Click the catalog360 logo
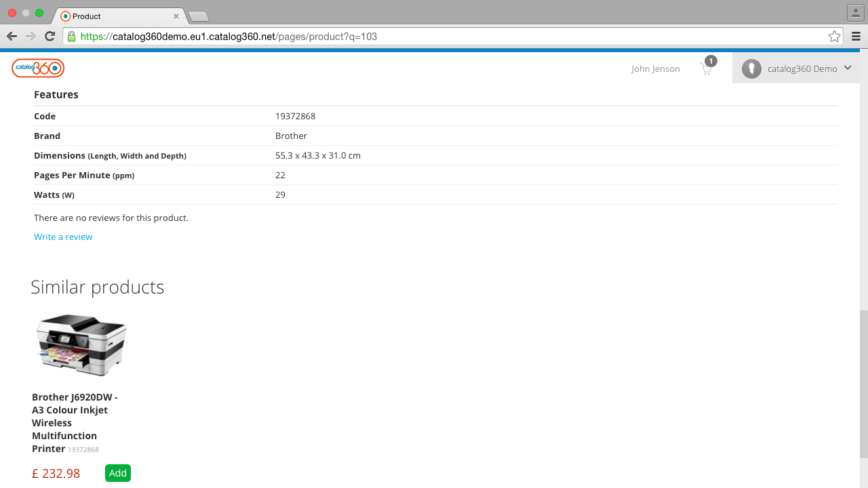The width and height of the screenshot is (868, 488). tap(38, 68)
